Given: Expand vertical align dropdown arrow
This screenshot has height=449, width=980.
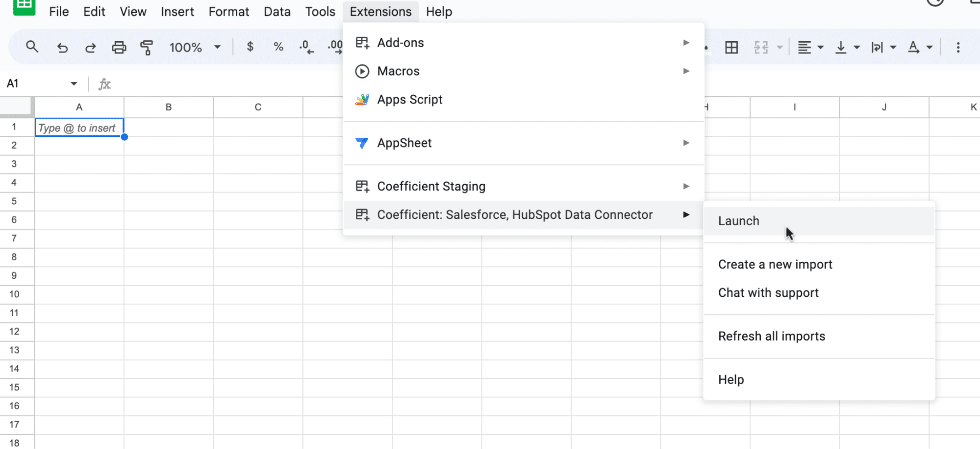Looking at the screenshot, I should point(856,48).
